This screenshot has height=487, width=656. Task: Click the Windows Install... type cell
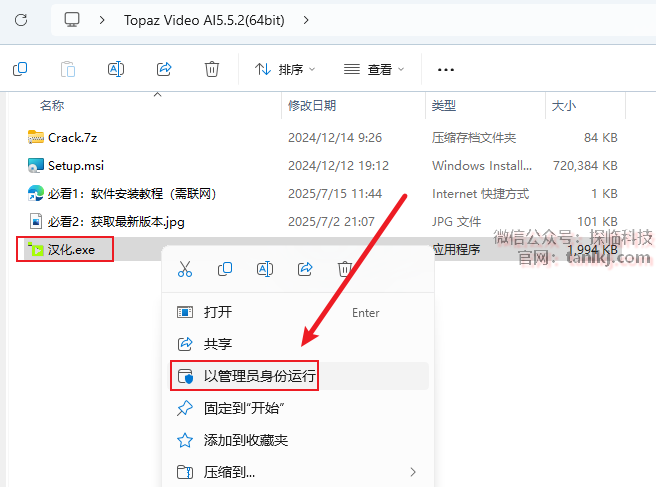482,166
